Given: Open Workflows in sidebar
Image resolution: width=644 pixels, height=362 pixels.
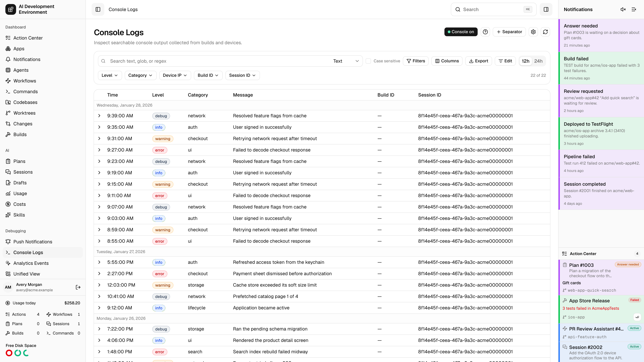Looking at the screenshot, I should click(43, 81).
